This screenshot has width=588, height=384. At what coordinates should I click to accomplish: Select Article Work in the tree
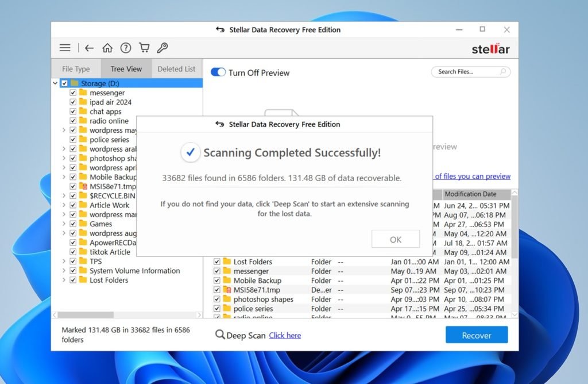click(109, 205)
